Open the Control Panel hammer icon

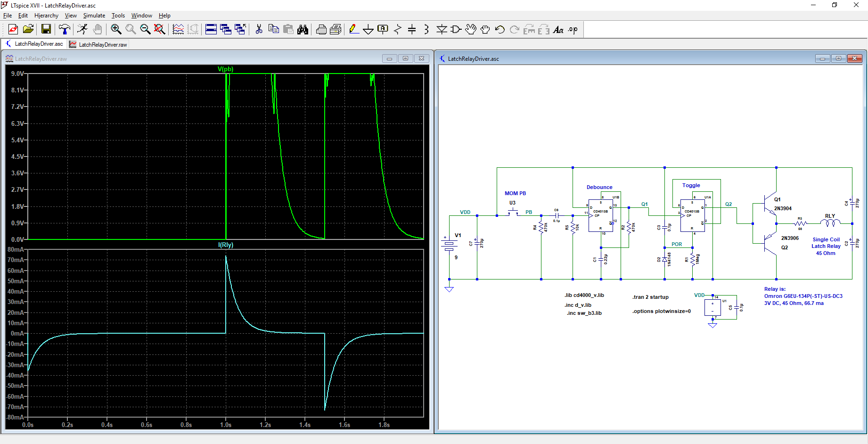click(x=65, y=30)
